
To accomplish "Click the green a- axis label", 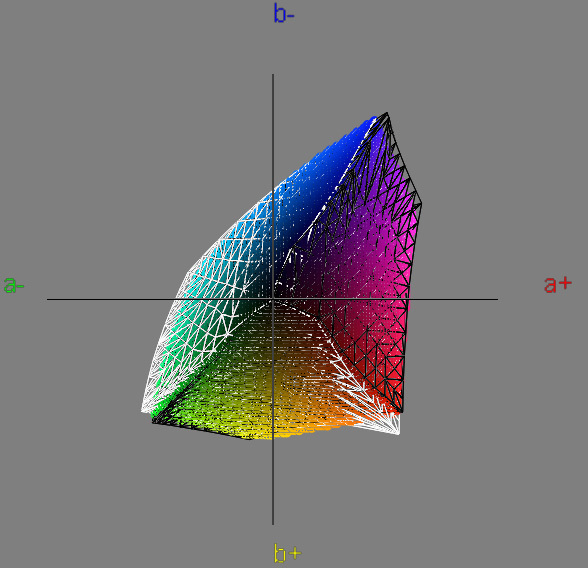I will (x=14, y=285).
